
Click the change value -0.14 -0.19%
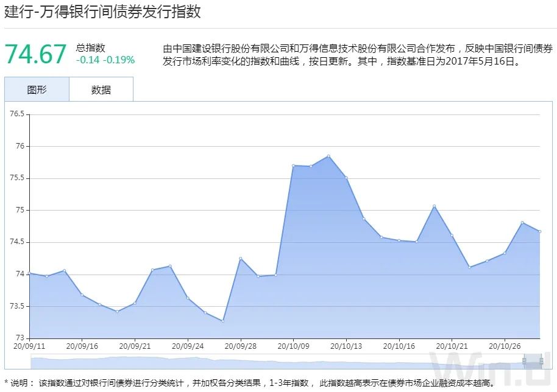105,60
